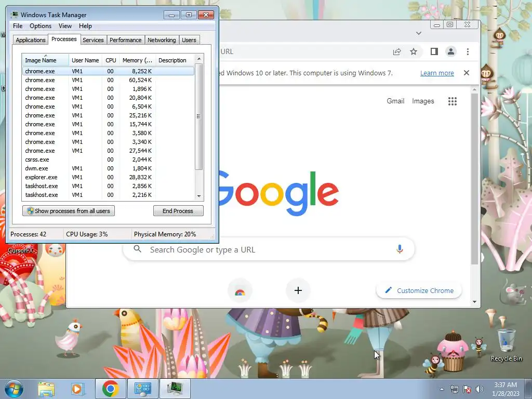The width and height of the screenshot is (532, 399).
Task: Click the End Process button
Action: 178,211
